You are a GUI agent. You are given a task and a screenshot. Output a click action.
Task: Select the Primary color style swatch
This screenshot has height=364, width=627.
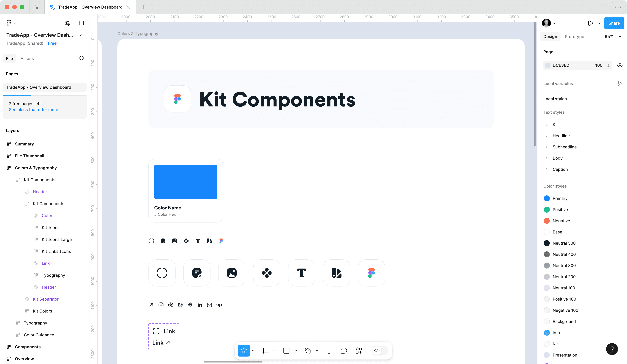547,198
